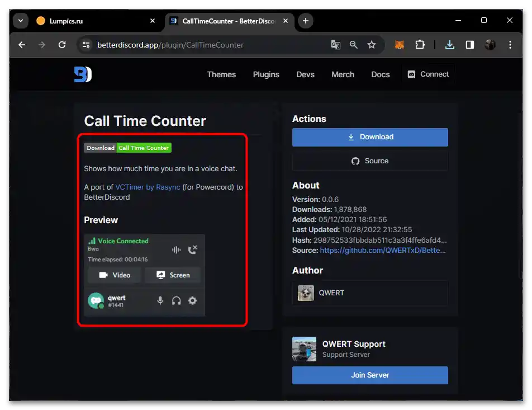The image size is (532, 410).
Task: Click the Video button in preview image
Action: click(x=115, y=275)
